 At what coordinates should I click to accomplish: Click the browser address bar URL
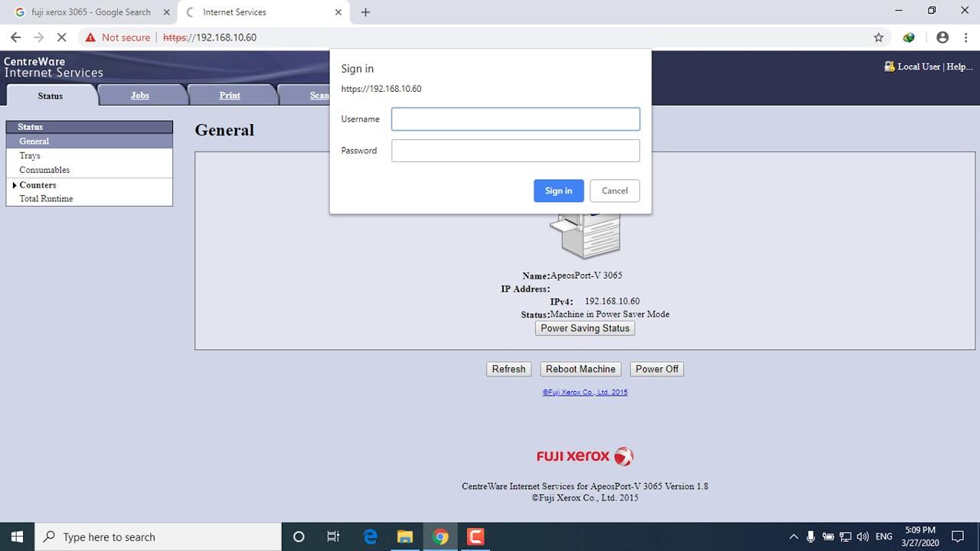pyautogui.click(x=210, y=37)
